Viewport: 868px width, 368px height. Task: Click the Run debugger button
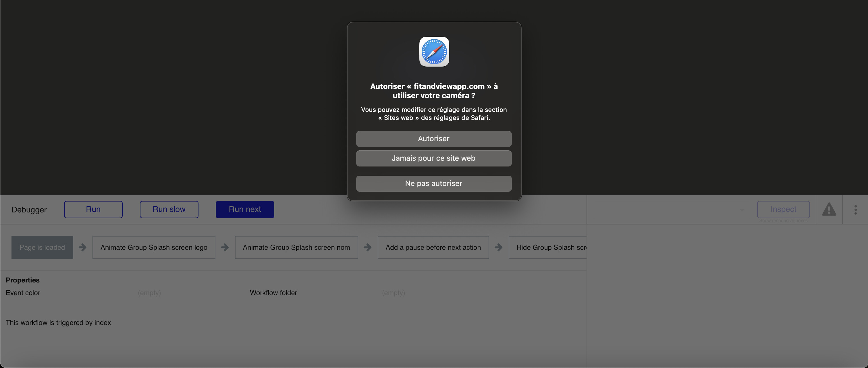click(x=93, y=210)
